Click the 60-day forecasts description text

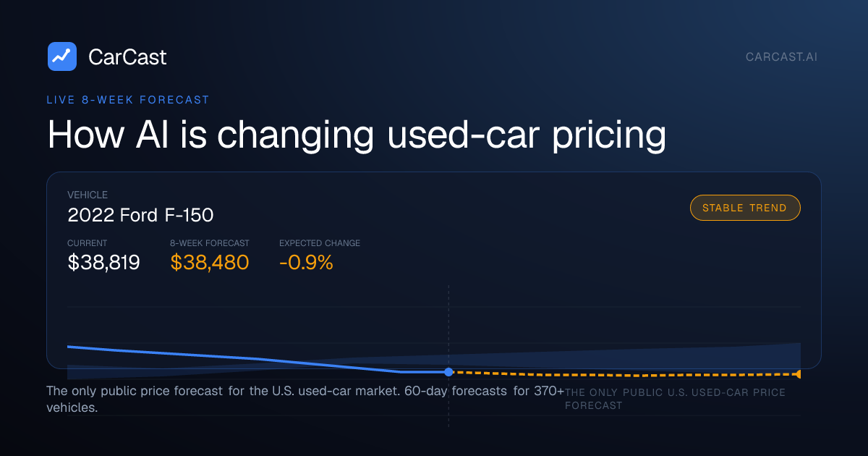click(x=305, y=399)
